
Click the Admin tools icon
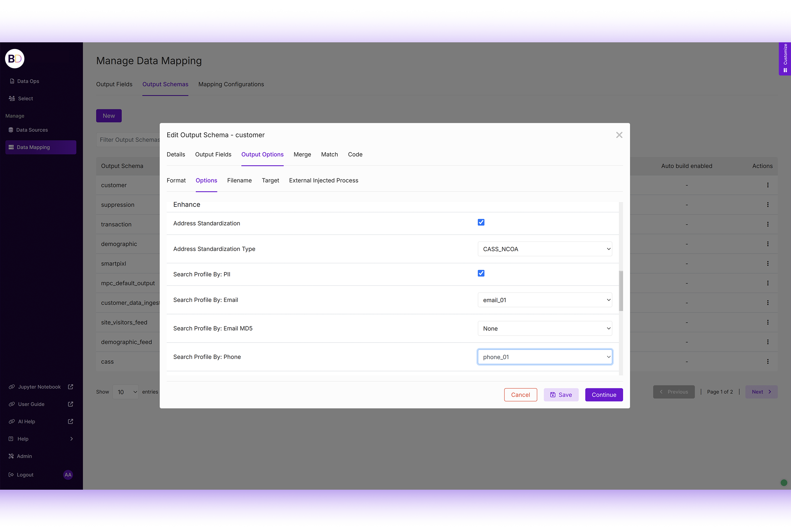pyautogui.click(x=11, y=456)
